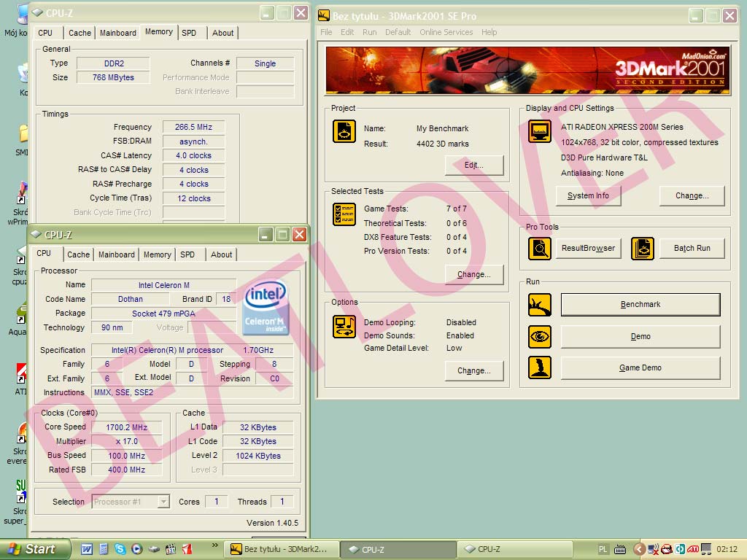Click the red ATI quick launch icon
Image resolution: width=747 pixels, height=560 pixels.
(187, 549)
